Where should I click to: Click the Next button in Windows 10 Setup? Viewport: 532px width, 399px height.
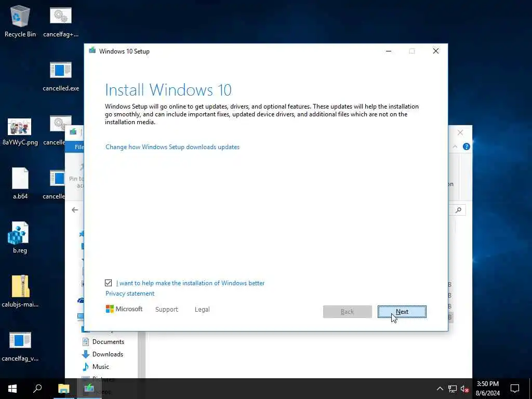click(402, 312)
